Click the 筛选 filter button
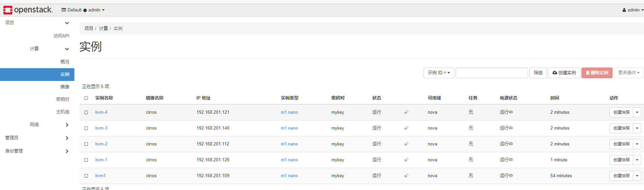The image size is (644, 190). coord(538,73)
